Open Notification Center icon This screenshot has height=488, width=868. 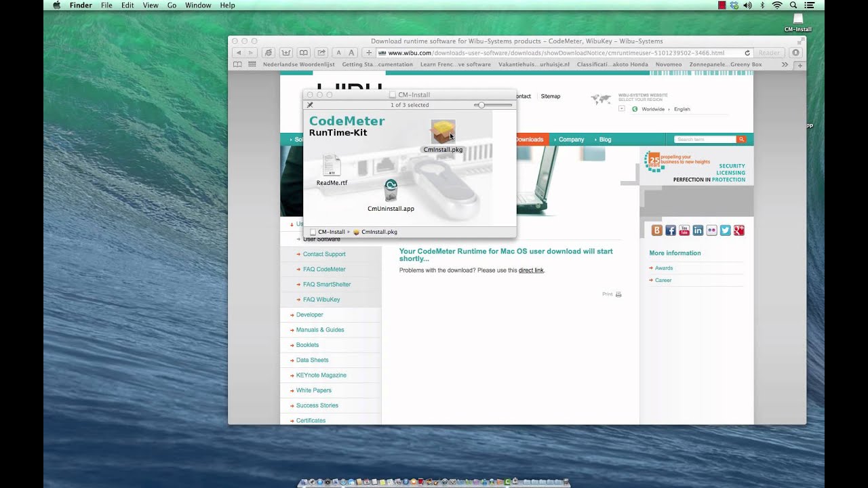808,5
